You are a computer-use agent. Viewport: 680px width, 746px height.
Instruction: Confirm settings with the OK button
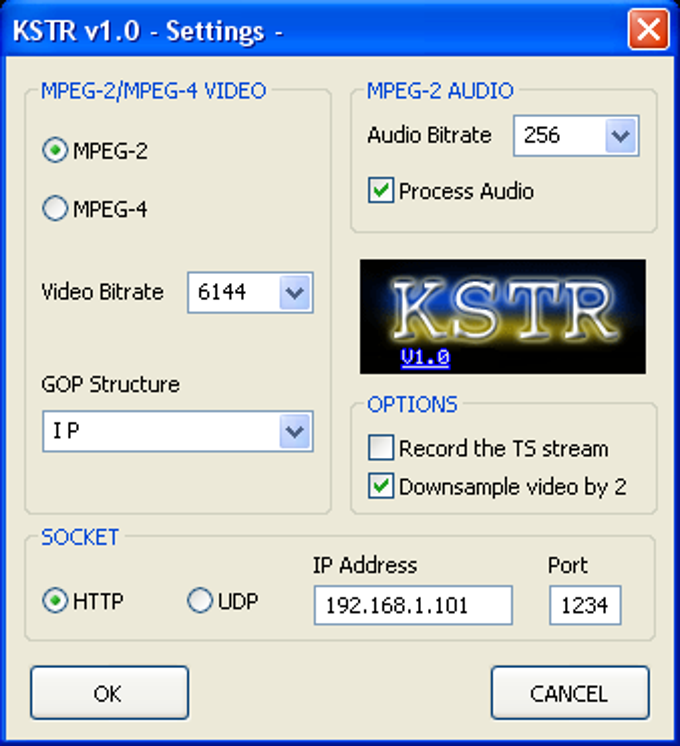(109, 693)
